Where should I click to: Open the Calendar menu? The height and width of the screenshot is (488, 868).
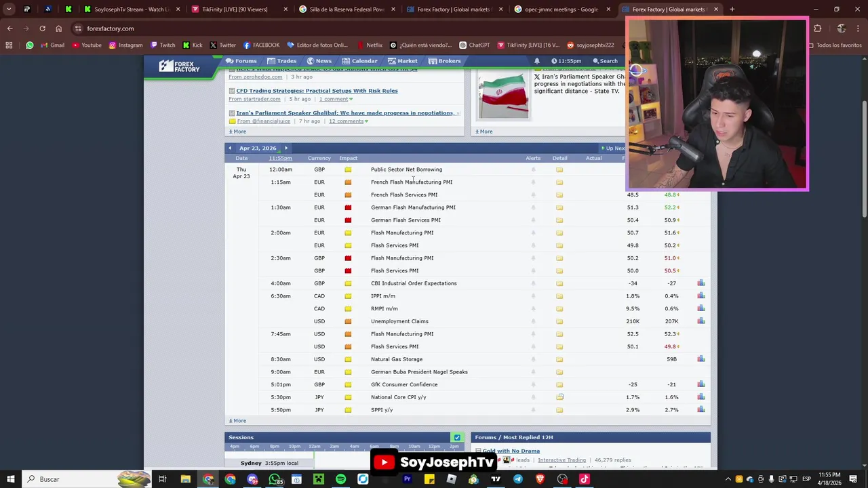[x=360, y=61]
